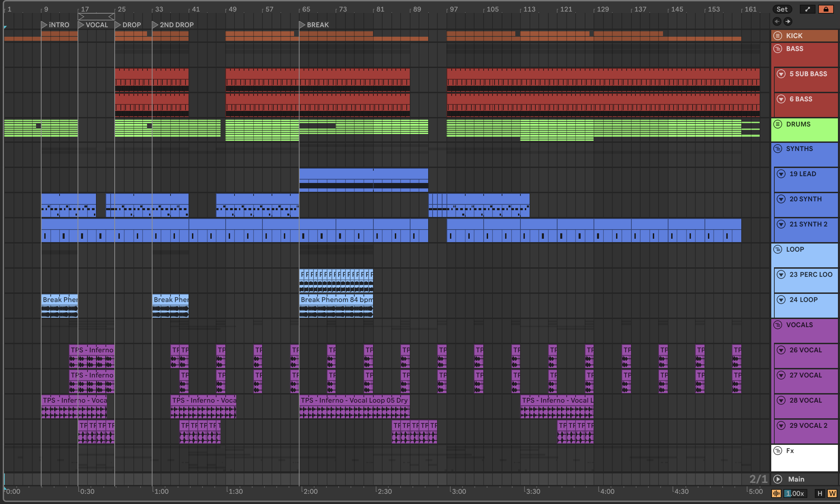Click the 1.00x waveform zoom slider
Image resolution: width=840 pixels, height=504 pixels.
pyautogui.click(x=795, y=493)
